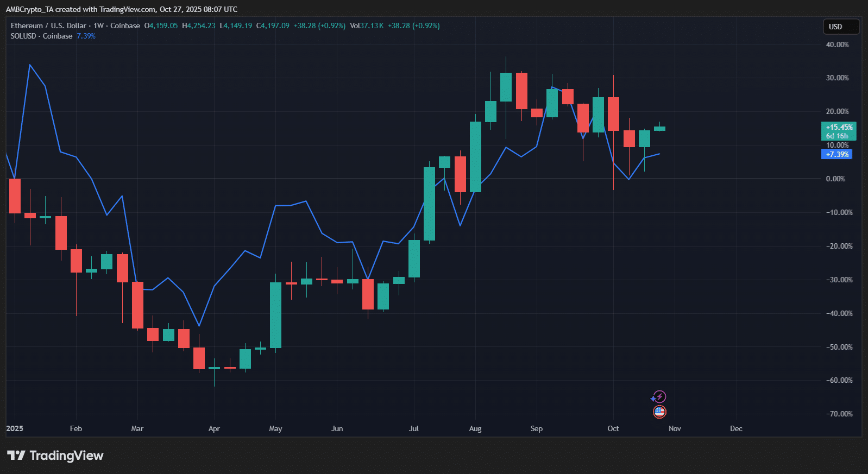Click the 40.00% label on price scale
The width and height of the screenshot is (868, 474).
837,45
